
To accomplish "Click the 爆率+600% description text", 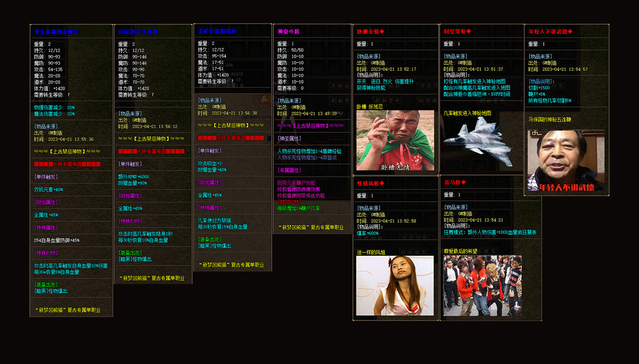I will pos(368,233).
